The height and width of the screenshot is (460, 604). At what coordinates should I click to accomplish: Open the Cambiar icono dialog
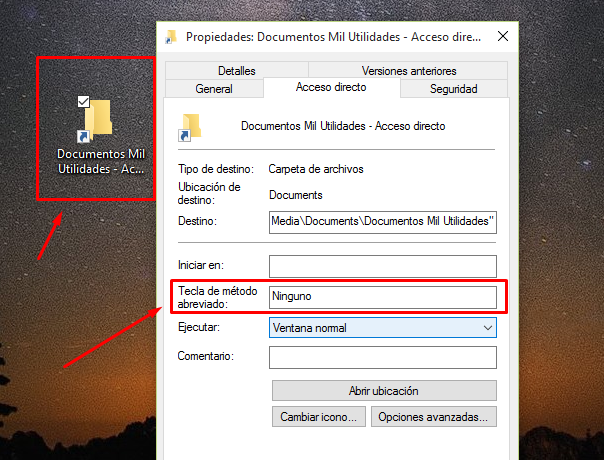tap(319, 417)
